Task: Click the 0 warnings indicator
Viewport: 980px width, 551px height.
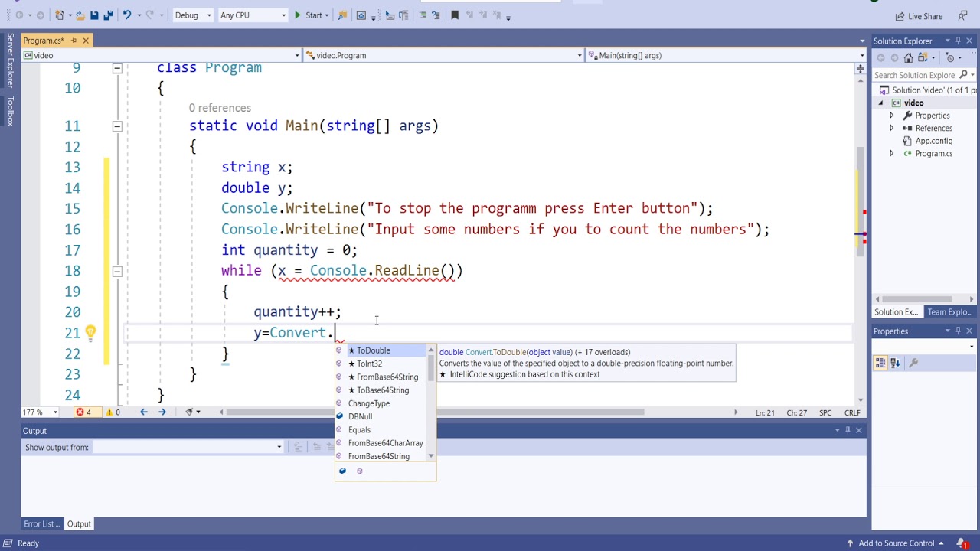Action: click(x=113, y=412)
